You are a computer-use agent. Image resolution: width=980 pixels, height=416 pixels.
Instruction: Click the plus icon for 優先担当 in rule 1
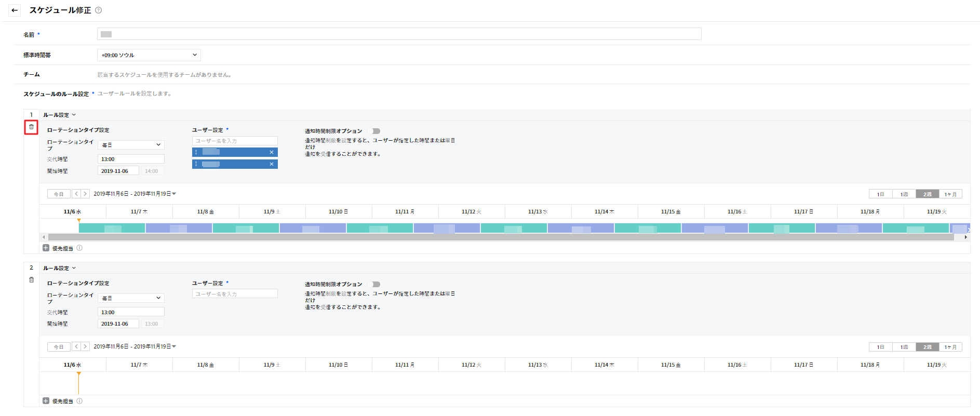(46, 248)
